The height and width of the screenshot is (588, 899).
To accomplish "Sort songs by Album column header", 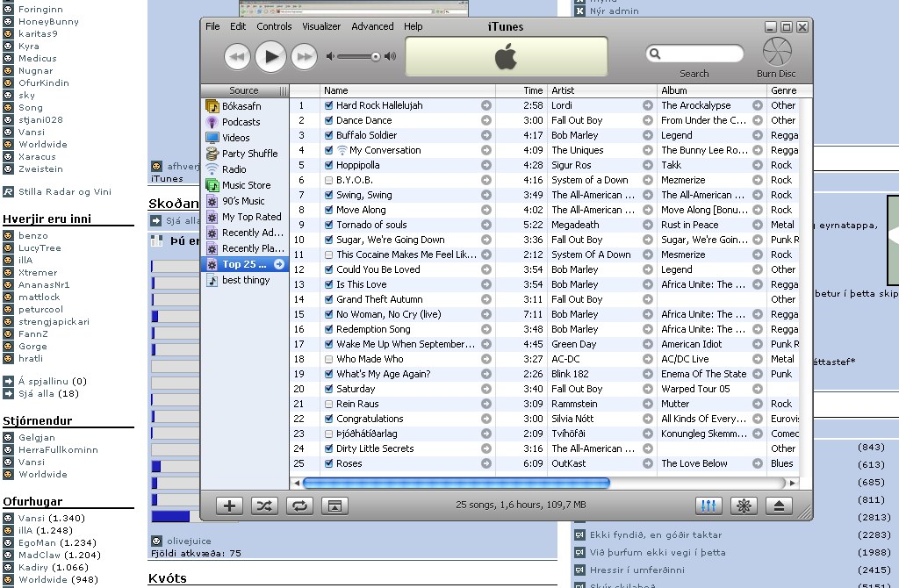I will tap(711, 90).
